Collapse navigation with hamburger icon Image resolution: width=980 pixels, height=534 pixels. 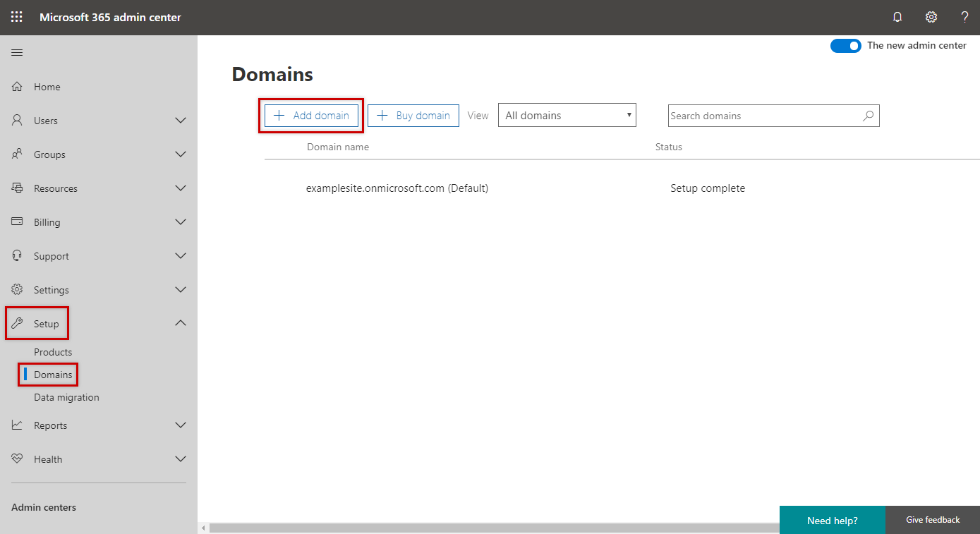click(x=17, y=53)
